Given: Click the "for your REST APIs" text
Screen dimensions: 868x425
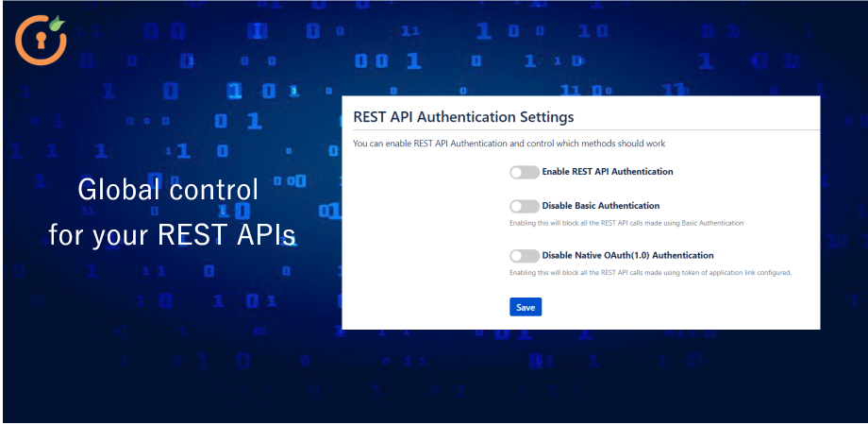Looking at the screenshot, I should (173, 234).
